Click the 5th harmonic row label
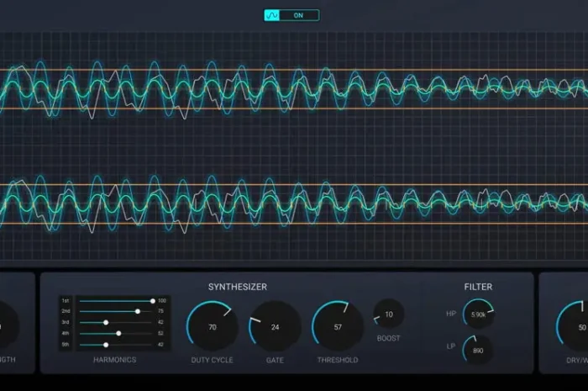This screenshot has width=588, height=391. point(66,344)
